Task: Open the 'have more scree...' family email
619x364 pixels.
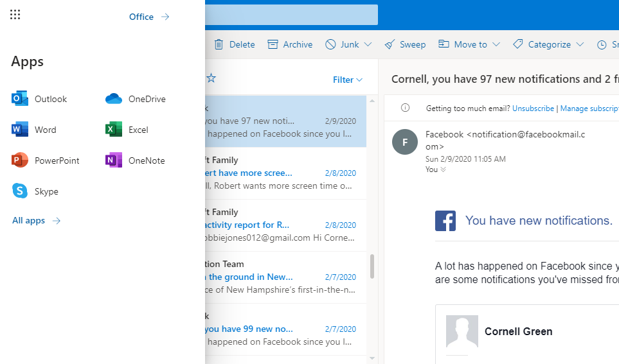Action: point(286,173)
